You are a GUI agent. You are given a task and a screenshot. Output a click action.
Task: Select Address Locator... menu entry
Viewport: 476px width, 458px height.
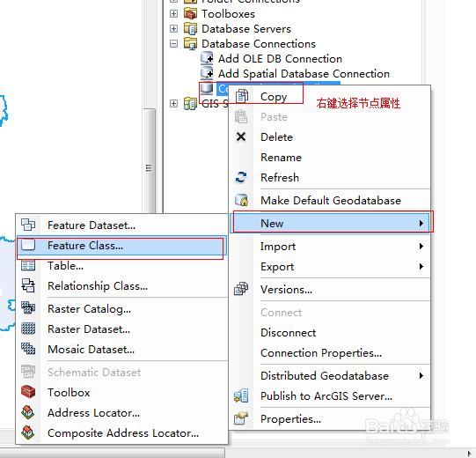click(x=121, y=413)
